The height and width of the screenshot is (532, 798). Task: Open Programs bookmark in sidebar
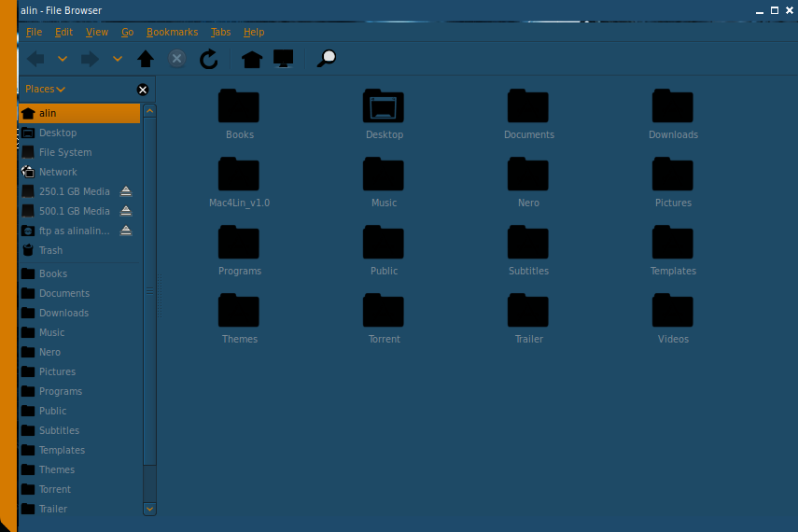79,391
